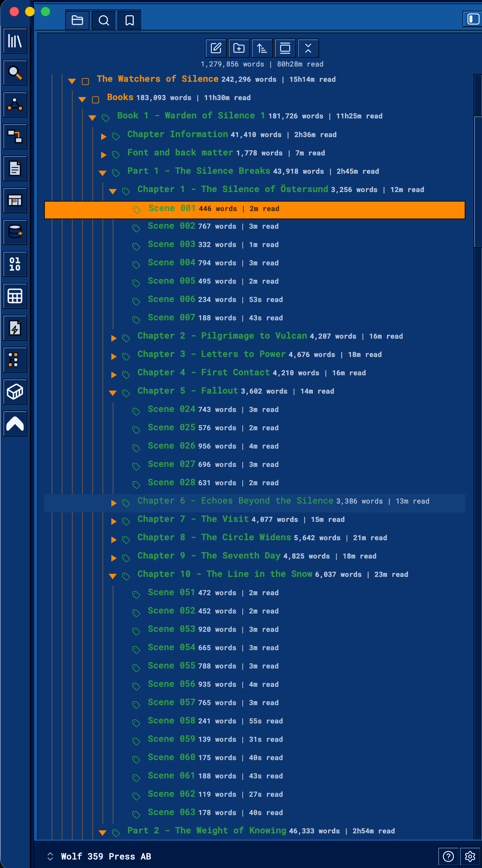Click checkbox icon beside The Watchers of Silence
Image resolution: width=482 pixels, height=868 pixels.
[x=85, y=81]
